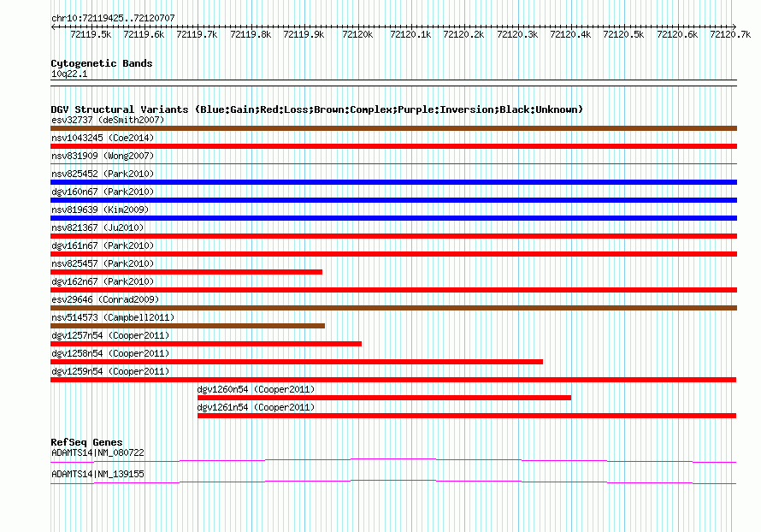Open nsv831909 (Wong2007) variant label
The image size is (761, 532).
103,156
